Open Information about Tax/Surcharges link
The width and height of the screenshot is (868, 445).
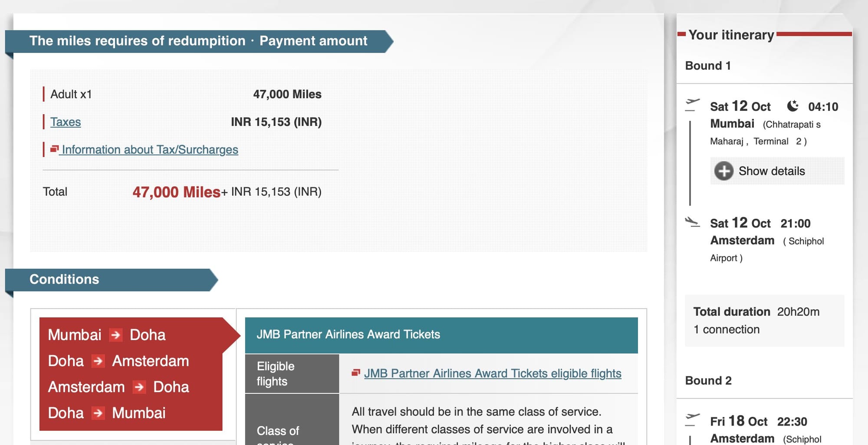tap(150, 150)
